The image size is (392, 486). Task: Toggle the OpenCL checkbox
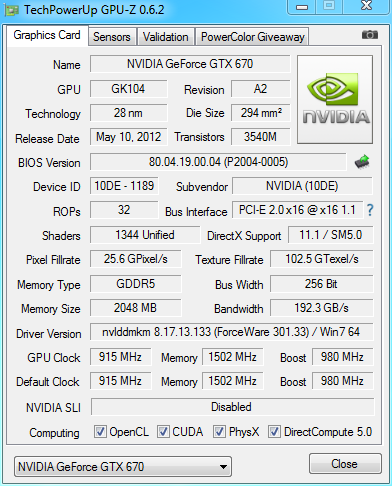click(x=100, y=432)
